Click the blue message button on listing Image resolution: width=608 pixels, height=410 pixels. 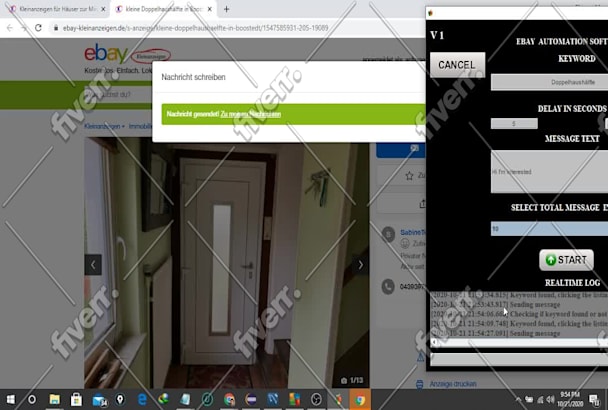coord(401,149)
